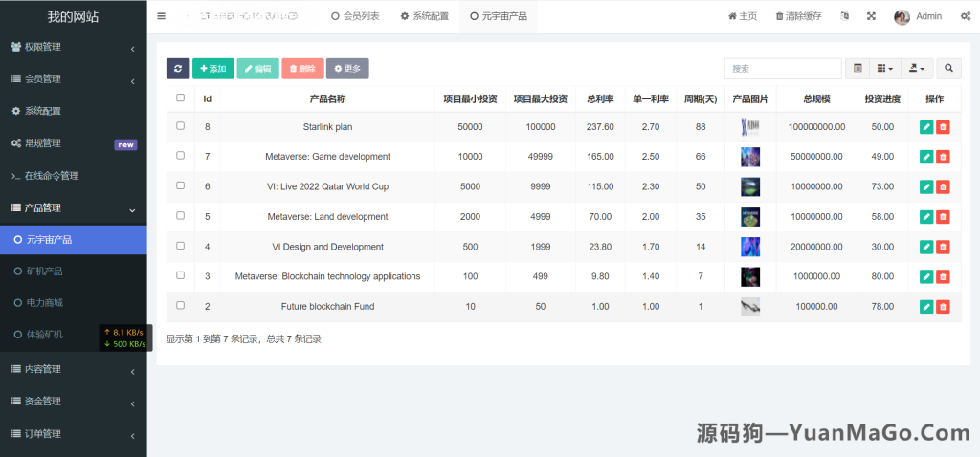This screenshot has height=457, width=980.
Task: Check the select-all checkbox in table header
Action: tap(181, 98)
